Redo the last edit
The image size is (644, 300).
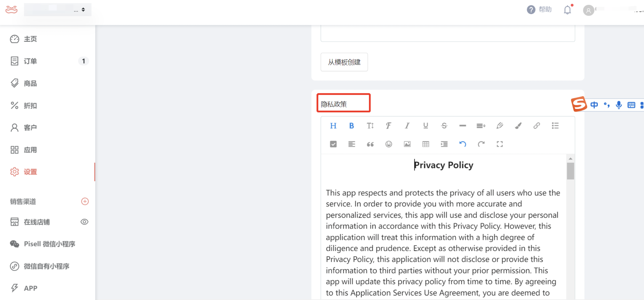point(481,144)
